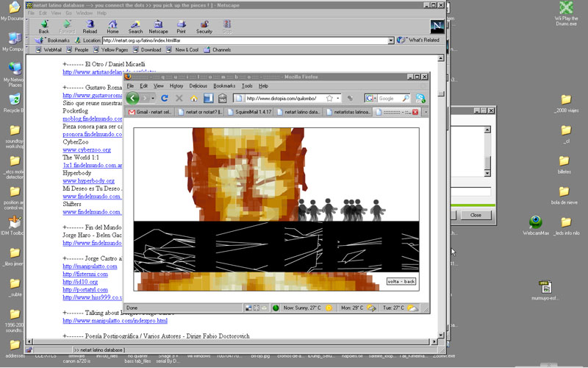Click the Firefox Home icon

(194, 98)
